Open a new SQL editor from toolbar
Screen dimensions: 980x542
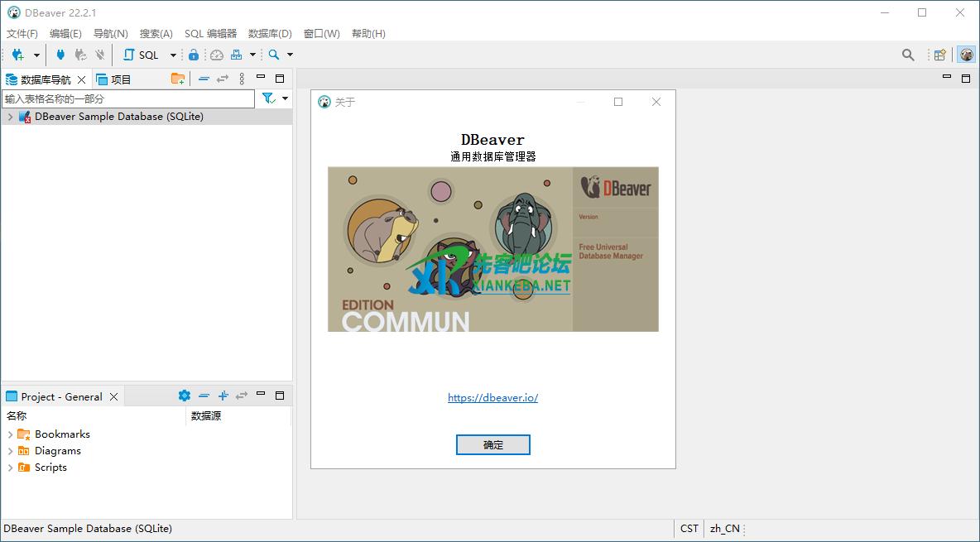tap(142, 55)
